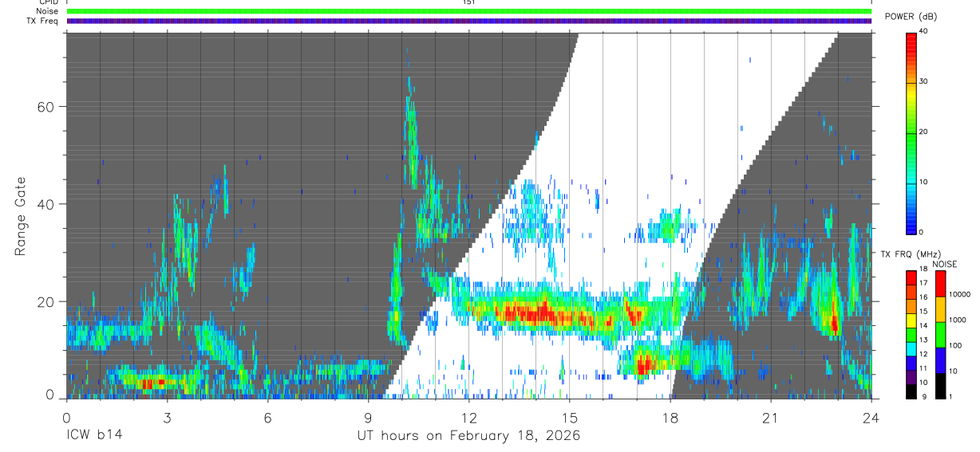Image resolution: width=980 pixels, height=452 pixels.
Task: Click the 10 tick on the POWER scale
Action: pos(925,183)
